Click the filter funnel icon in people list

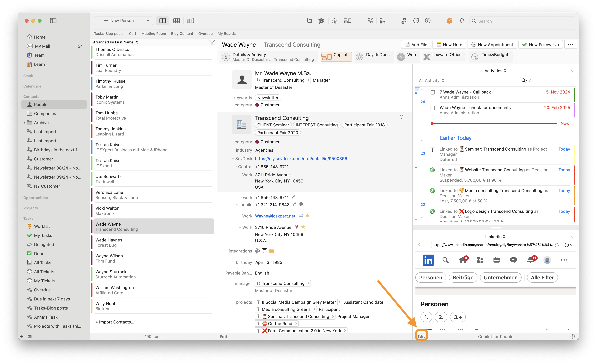pyautogui.click(x=212, y=42)
